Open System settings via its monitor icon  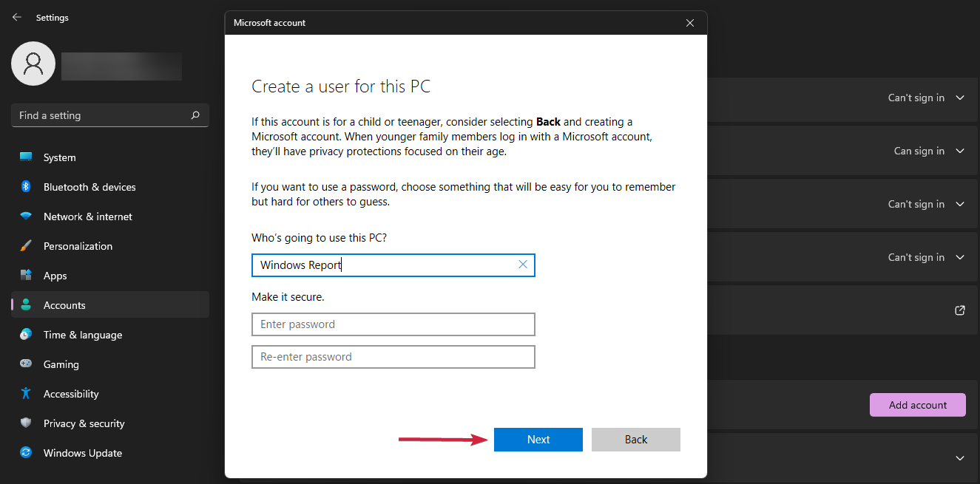[26, 157]
